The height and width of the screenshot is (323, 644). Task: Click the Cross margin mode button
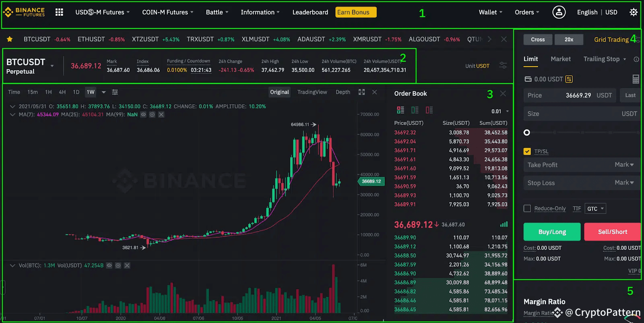[538, 39]
